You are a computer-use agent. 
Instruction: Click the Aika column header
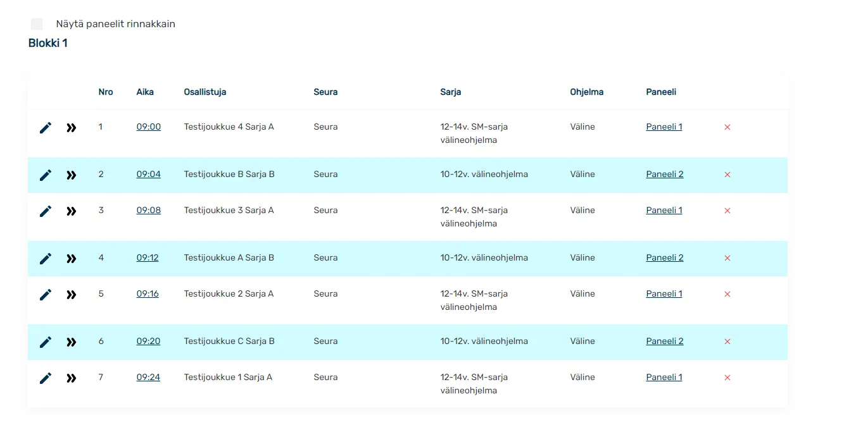(x=145, y=92)
